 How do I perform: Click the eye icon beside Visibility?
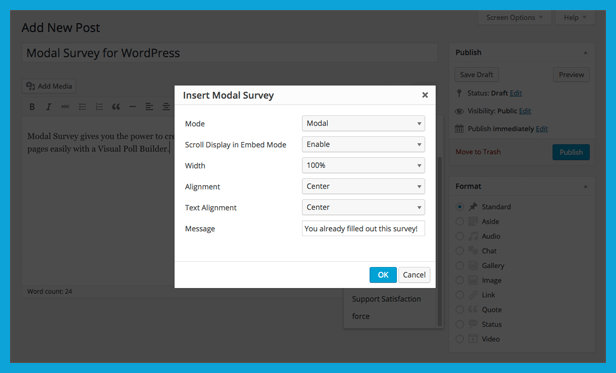[x=459, y=111]
